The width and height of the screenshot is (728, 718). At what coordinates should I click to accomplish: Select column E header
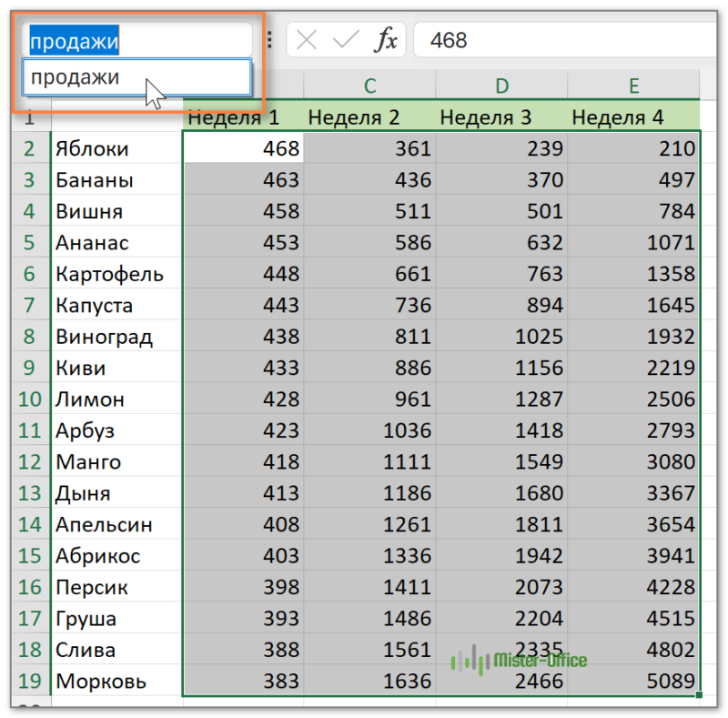click(x=633, y=86)
